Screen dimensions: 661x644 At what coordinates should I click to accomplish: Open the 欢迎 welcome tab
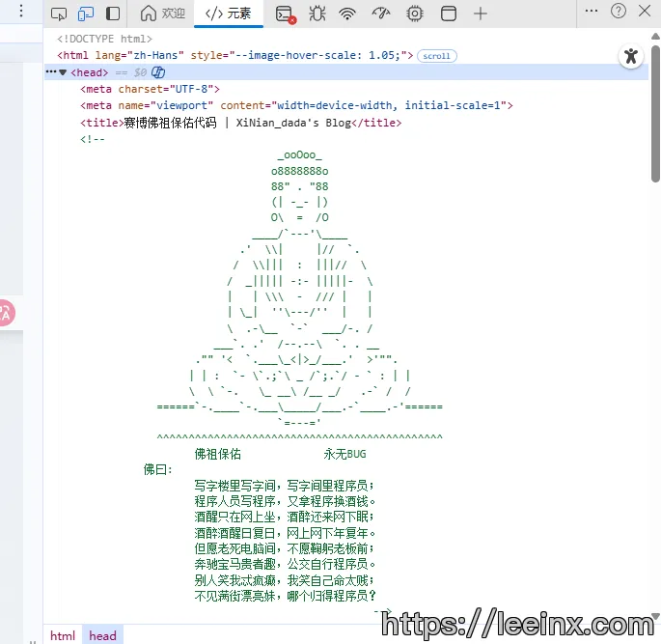[x=162, y=14]
